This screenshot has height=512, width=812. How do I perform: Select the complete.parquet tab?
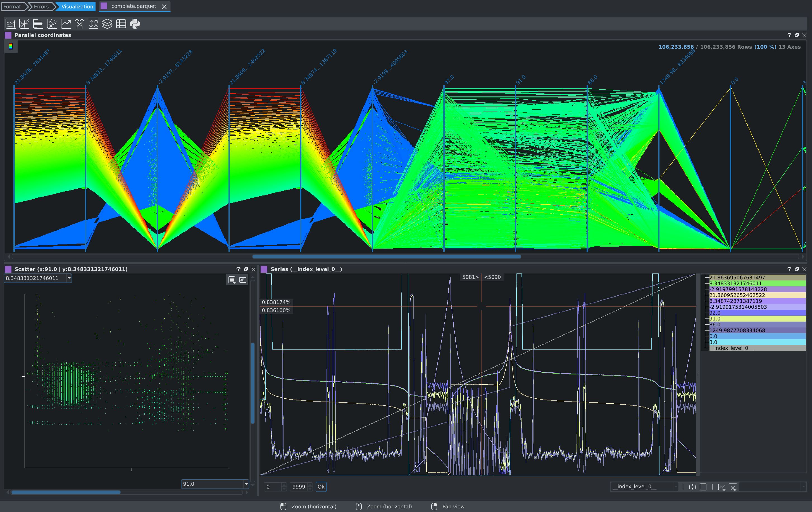[x=134, y=6]
